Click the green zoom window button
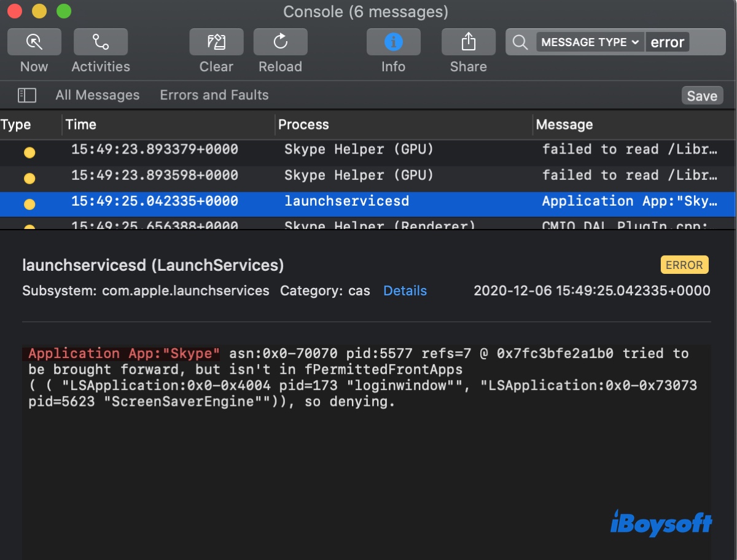The height and width of the screenshot is (560, 737). pyautogui.click(x=63, y=11)
